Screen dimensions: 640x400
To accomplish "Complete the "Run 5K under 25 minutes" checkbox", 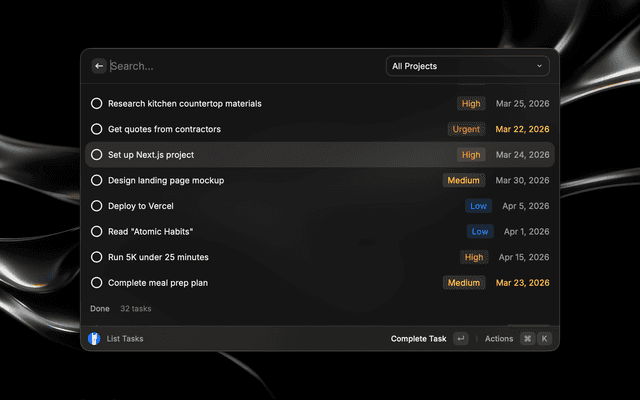I will [x=96, y=257].
